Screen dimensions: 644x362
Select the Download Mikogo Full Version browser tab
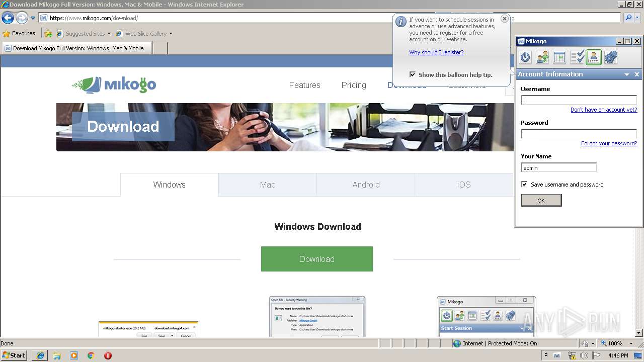click(76, 48)
